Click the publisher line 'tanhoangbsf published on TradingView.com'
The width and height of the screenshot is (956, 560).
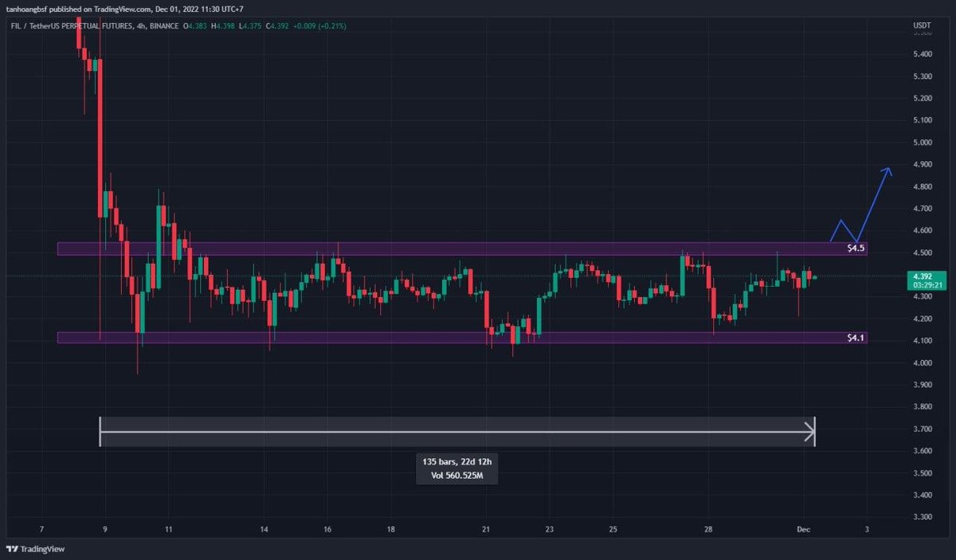78,9
